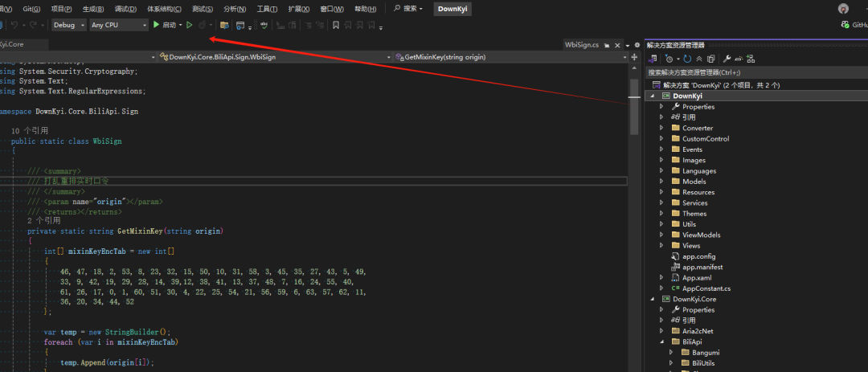The height and width of the screenshot is (372, 868).
Task: Pin the WbiSign.cs tab
Action: [607, 45]
